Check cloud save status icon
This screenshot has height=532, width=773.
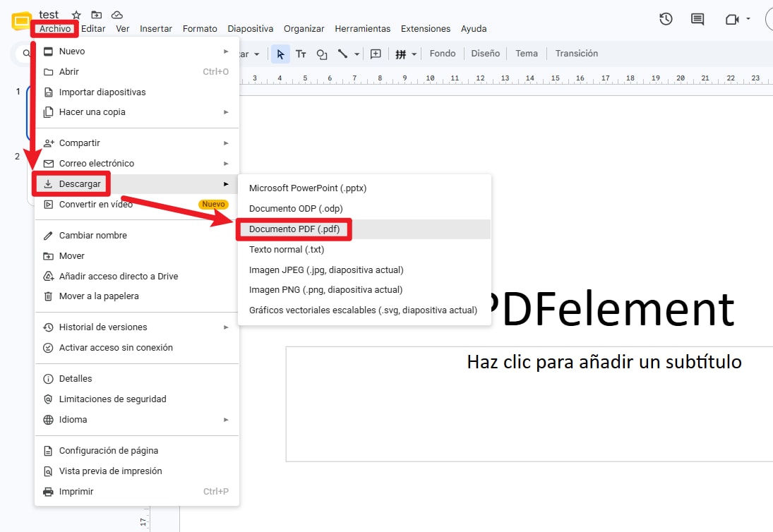[117, 15]
